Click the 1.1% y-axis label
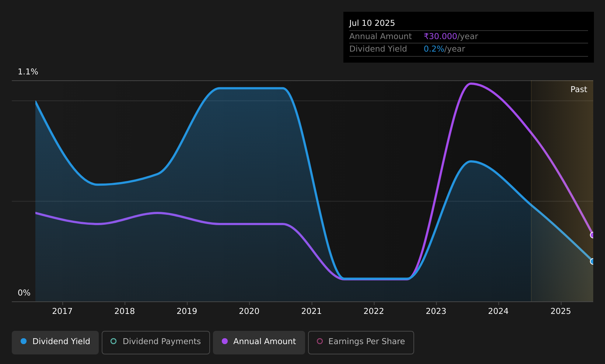This screenshot has height=364, width=605. (x=28, y=72)
